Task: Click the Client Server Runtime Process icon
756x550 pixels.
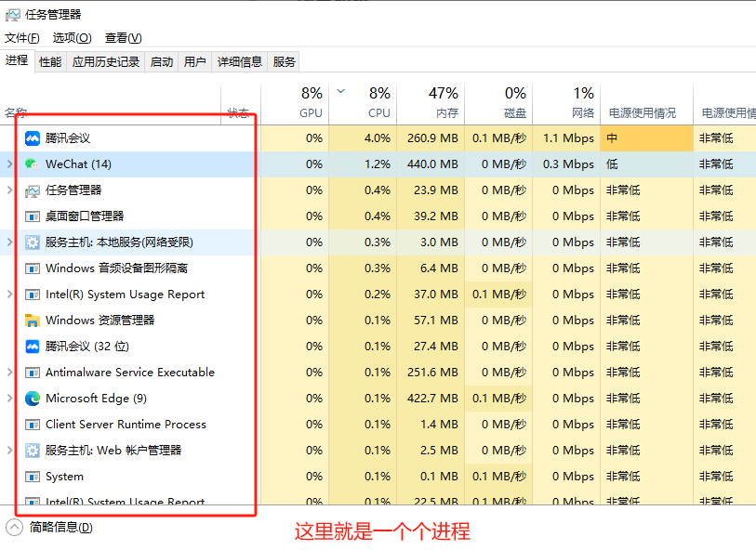Action: point(33,425)
